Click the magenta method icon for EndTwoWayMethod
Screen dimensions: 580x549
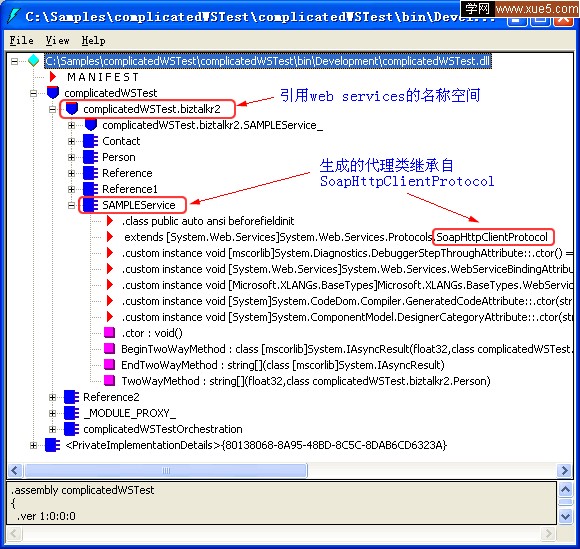109,365
